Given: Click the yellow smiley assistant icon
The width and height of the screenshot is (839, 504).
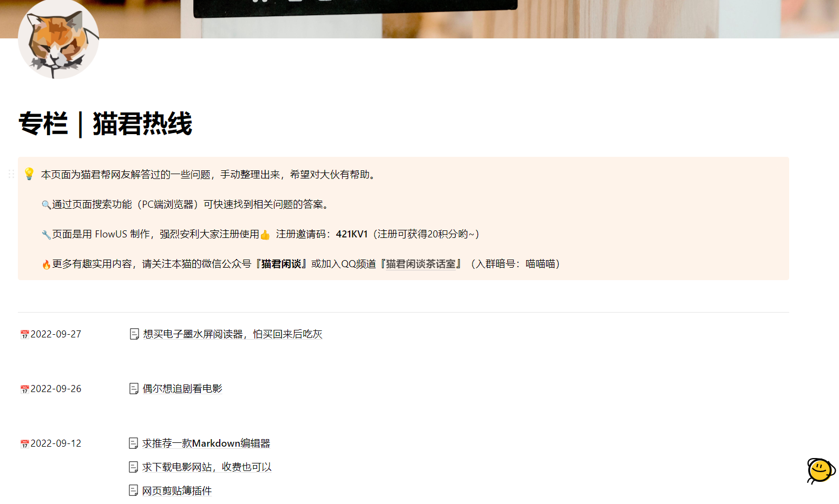Looking at the screenshot, I should [x=820, y=470].
